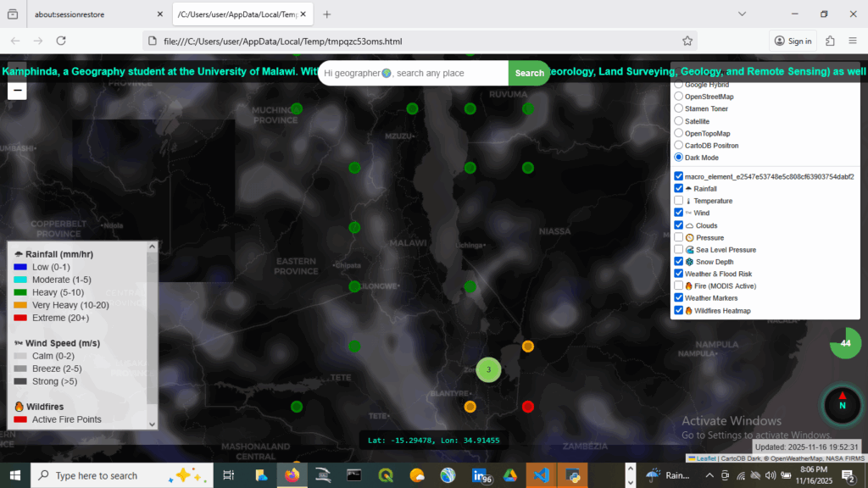Image resolution: width=868 pixels, height=488 pixels.
Task: Open QGIS from the taskbar
Action: click(386, 475)
